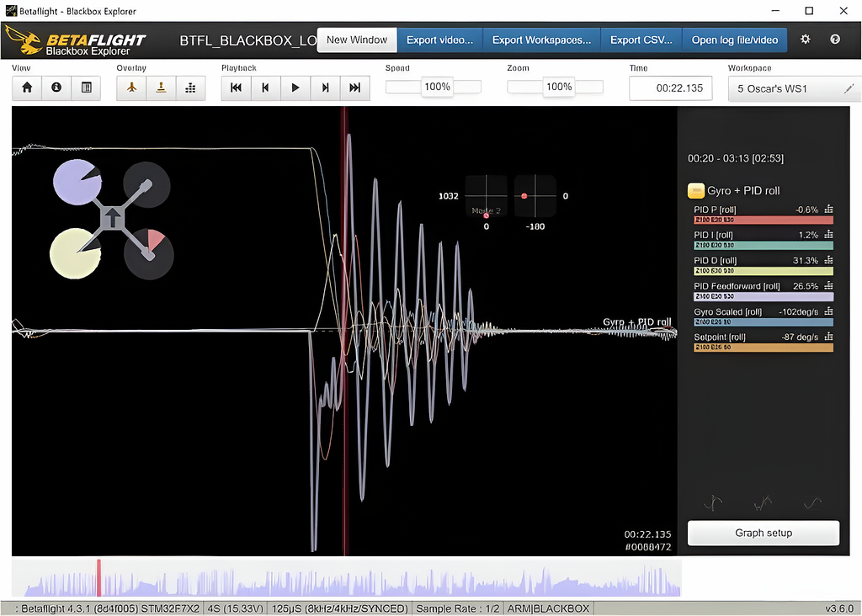Open log header info icon

[x=56, y=88]
